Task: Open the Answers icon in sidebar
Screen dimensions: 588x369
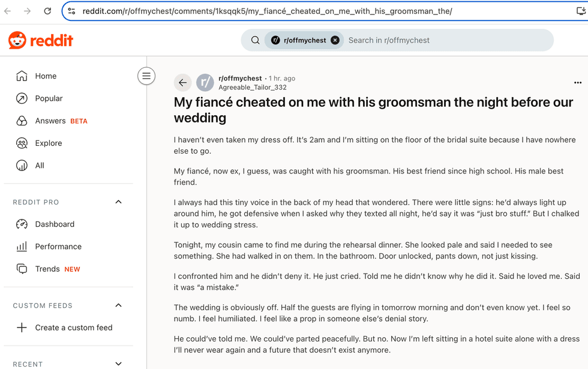Action: 22,121
